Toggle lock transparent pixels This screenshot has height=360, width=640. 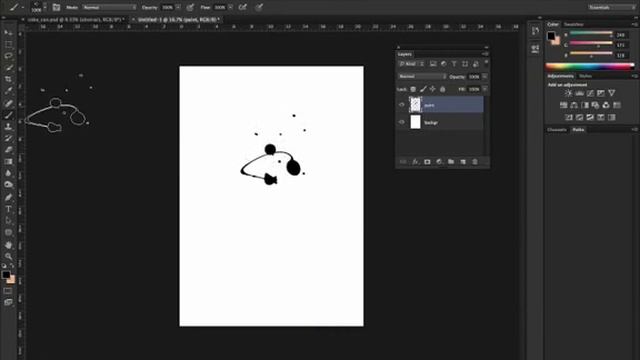[413, 89]
